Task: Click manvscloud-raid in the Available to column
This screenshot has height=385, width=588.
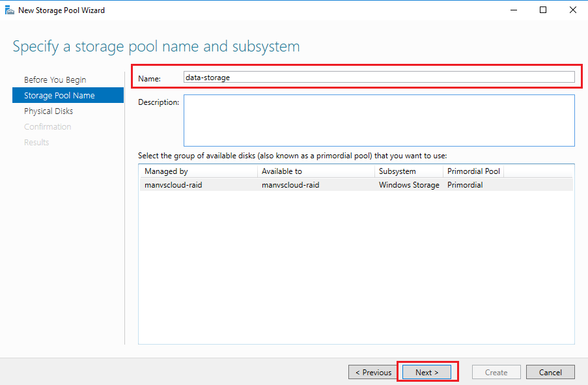Action: (x=290, y=185)
